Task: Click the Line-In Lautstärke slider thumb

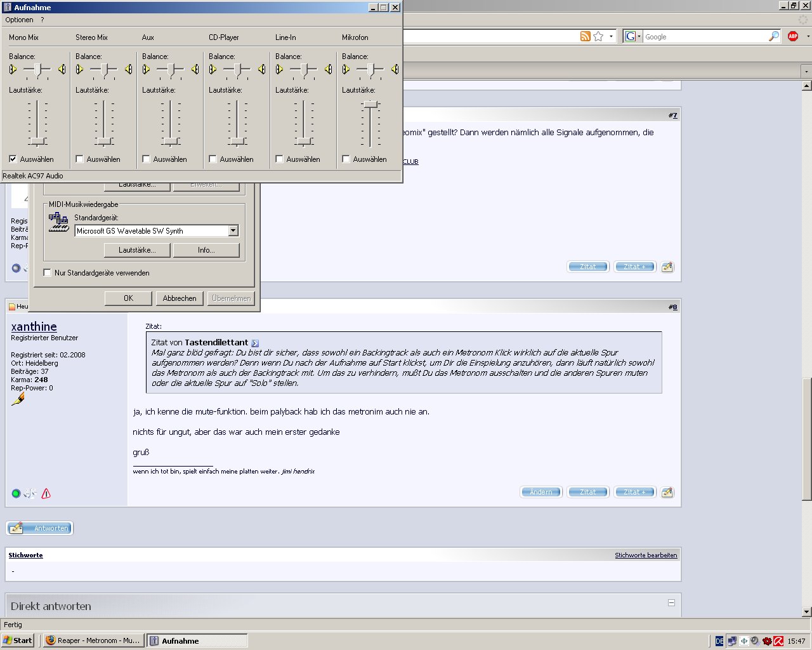Action: [304, 141]
